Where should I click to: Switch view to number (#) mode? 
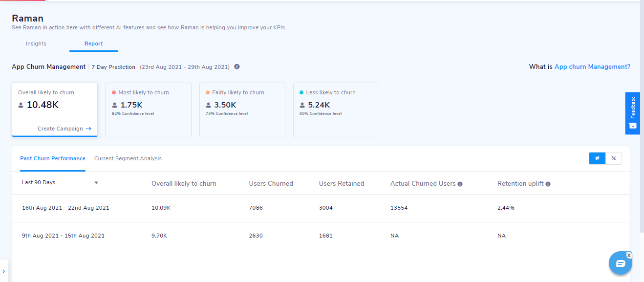(x=597, y=158)
